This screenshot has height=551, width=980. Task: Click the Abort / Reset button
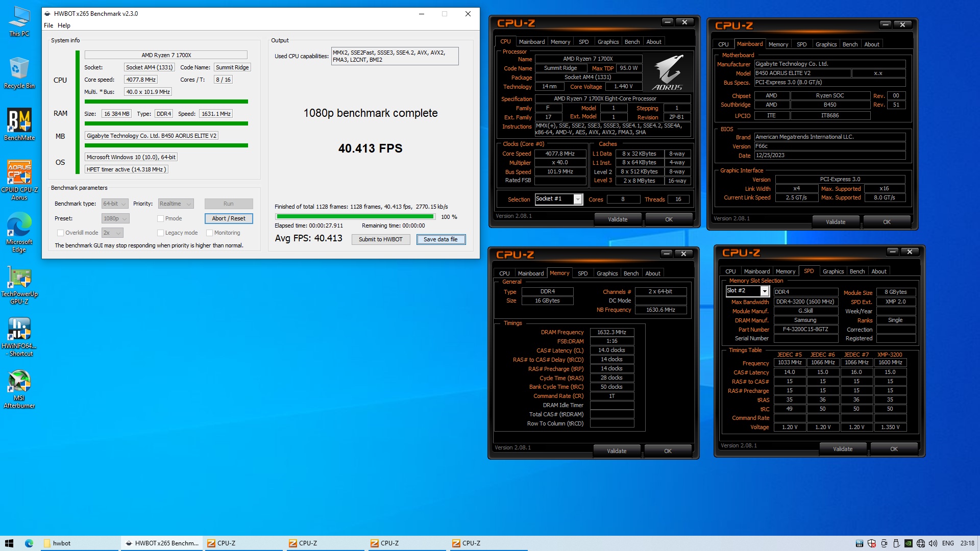coord(229,218)
